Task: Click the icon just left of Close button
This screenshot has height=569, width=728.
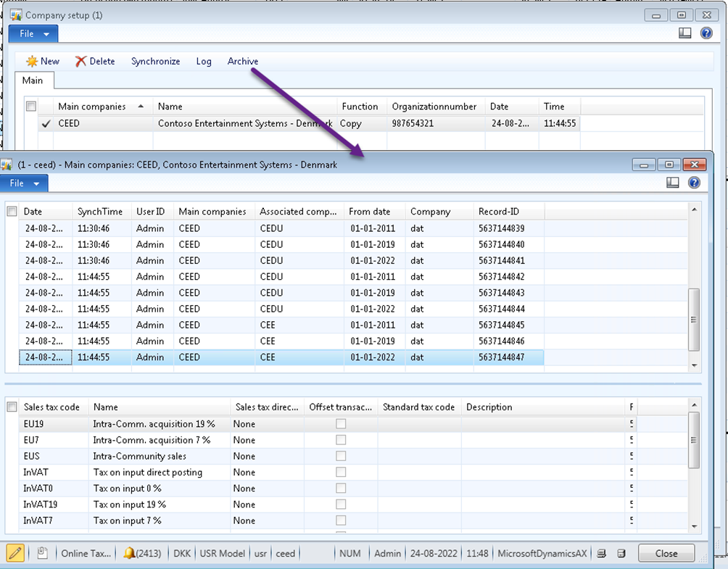Action: (x=621, y=553)
